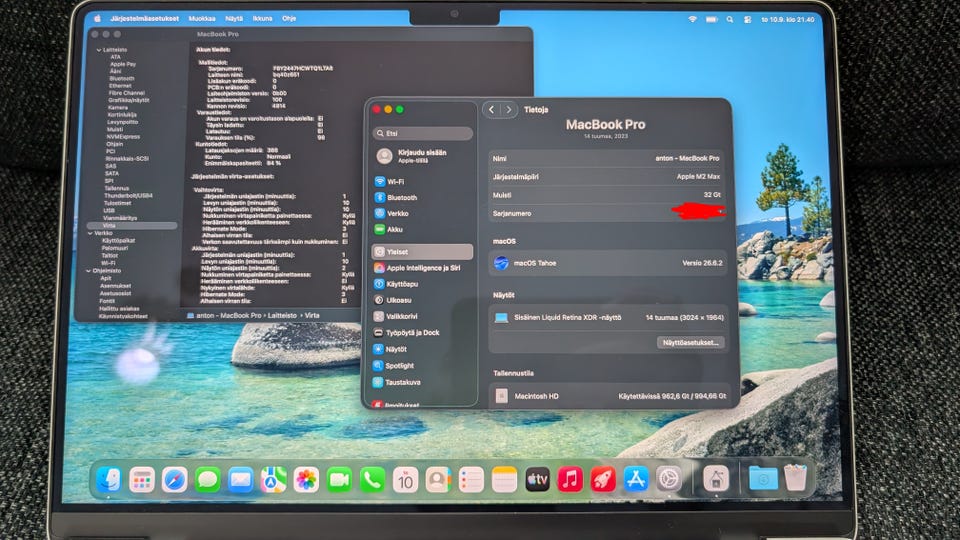
Task: Select Yleiset in the settings sidebar
Action: click(422, 252)
